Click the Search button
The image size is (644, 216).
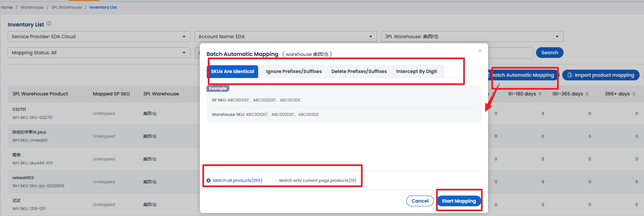point(550,53)
